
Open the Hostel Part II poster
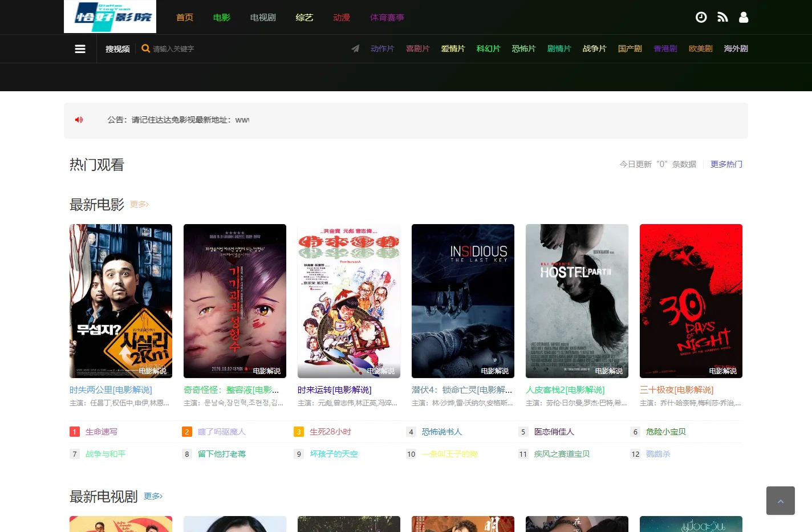click(577, 301)
